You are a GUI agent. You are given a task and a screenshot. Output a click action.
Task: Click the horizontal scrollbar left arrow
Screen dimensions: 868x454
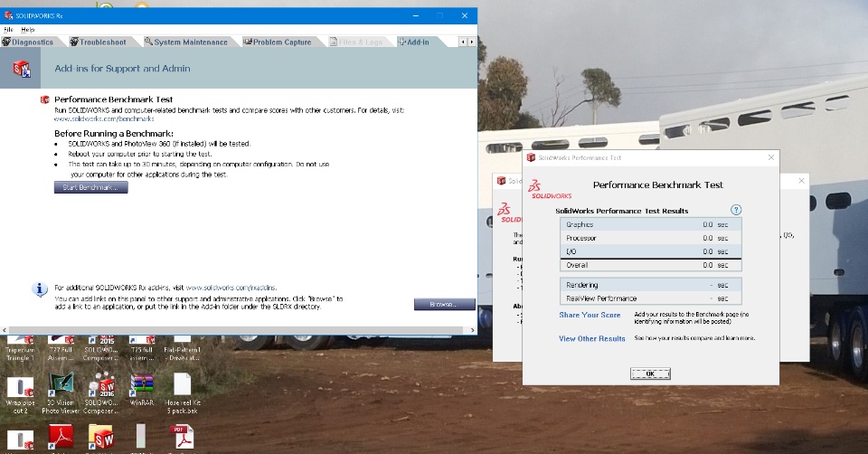(5, 330)
